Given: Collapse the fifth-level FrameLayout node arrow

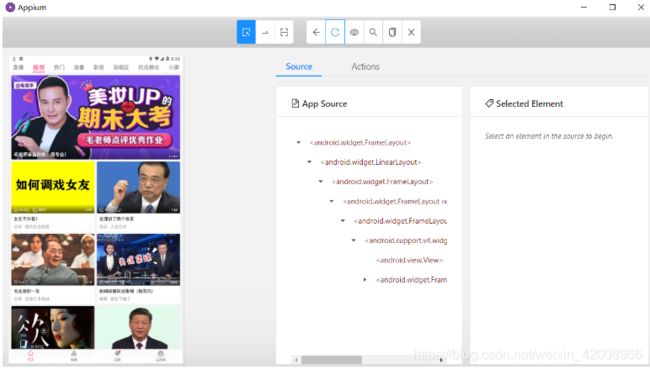Looking at the screenshot, I should pyautogui.click(x=343, y=221).
